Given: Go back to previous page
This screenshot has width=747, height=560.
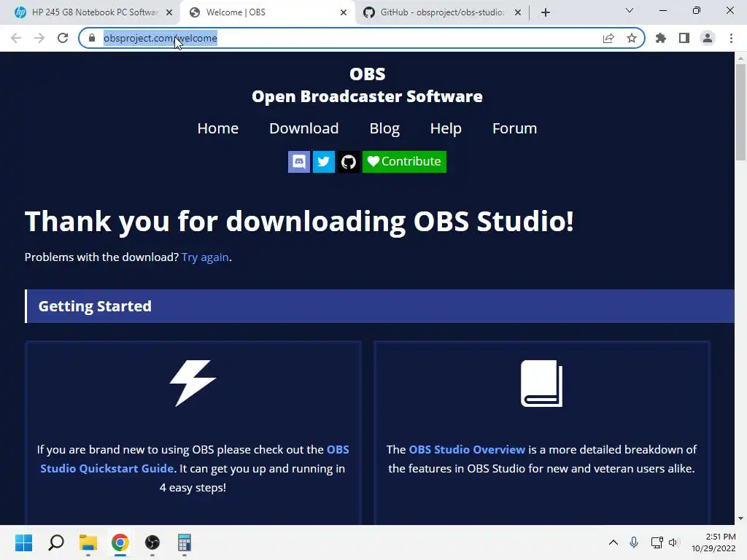Looking at the screenshot, I should pos(16,38).
